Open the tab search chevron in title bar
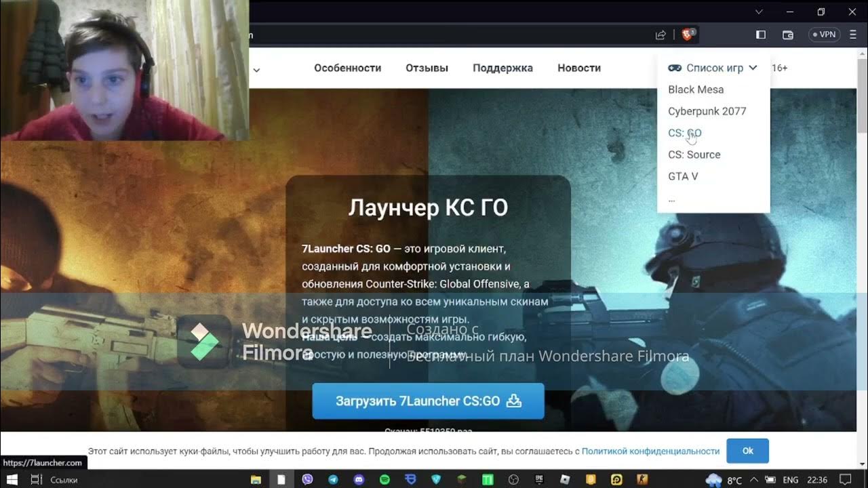 coord(759,12)
